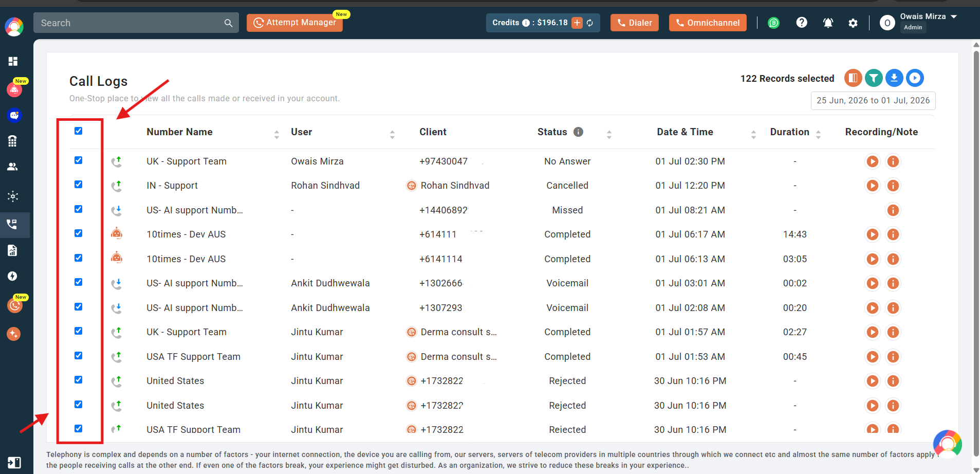
Task: Uncheck the 01 Jul 03:01 AM row checkbox
Action: tap(79, 282)
